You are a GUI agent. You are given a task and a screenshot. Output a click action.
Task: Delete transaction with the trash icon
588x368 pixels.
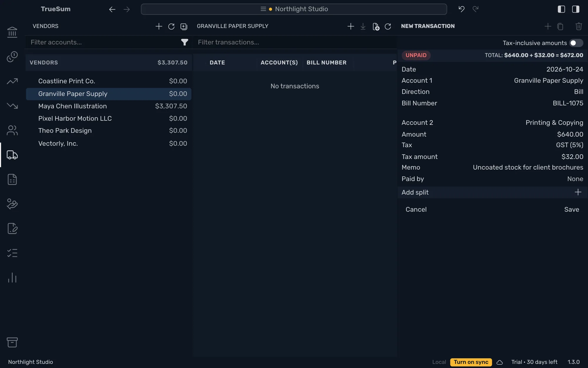pos(579,26)
